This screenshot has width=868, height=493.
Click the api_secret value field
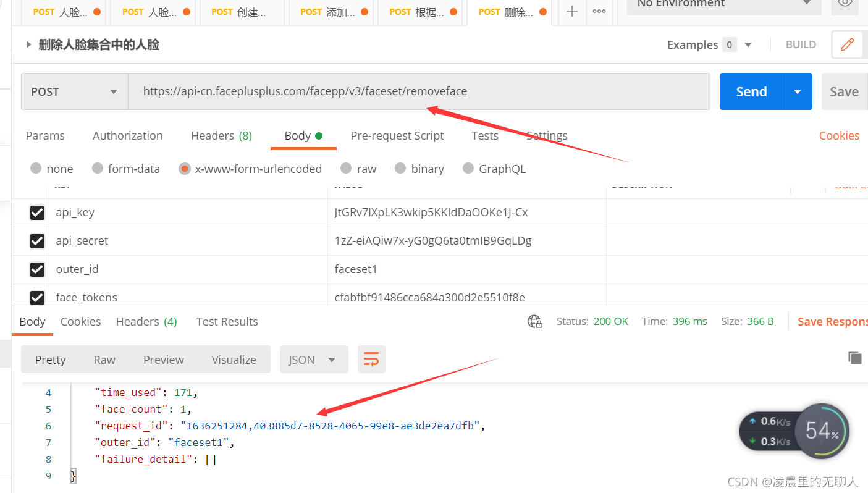click(x=466, y=241)
